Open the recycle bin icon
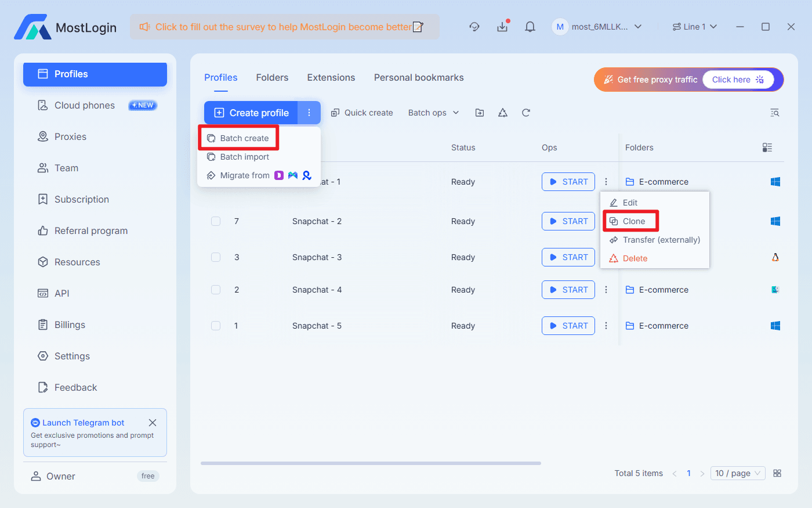The height and width of the screenshot is (508, 812). [x=502, y=113]
